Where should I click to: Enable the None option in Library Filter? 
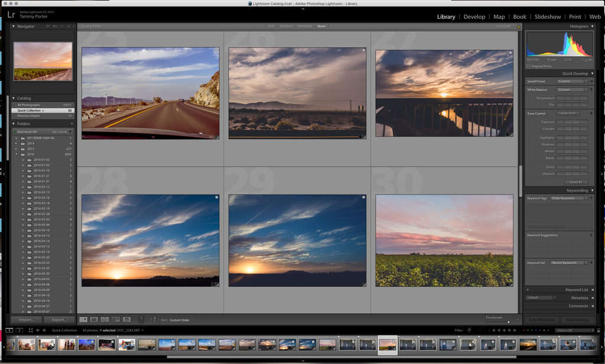pos(321,26)
